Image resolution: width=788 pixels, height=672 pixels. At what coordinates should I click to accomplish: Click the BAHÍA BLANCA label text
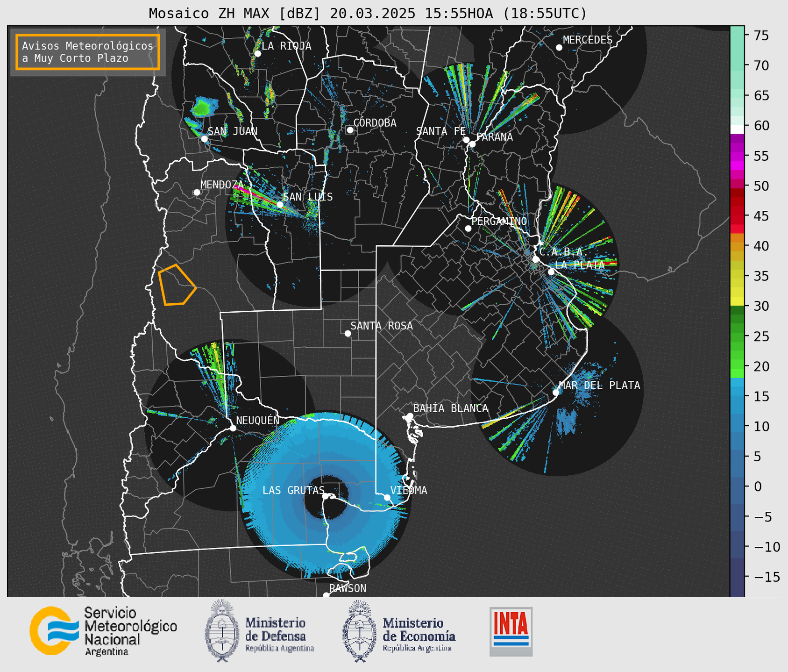click(451, 408)
